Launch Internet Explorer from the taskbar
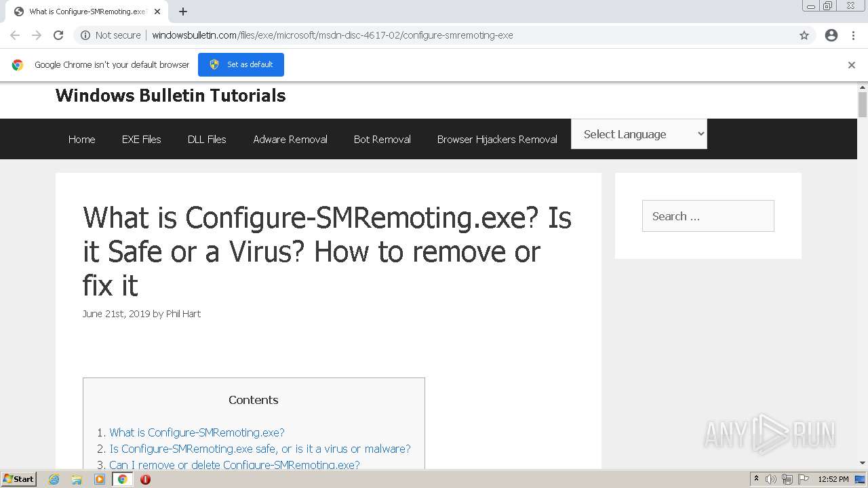This screenshot has width=868, height=488. pos(54,479)
